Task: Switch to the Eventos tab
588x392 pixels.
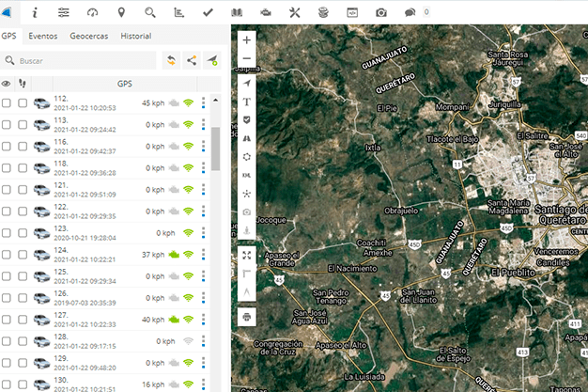Action: [x=43, y=36]
